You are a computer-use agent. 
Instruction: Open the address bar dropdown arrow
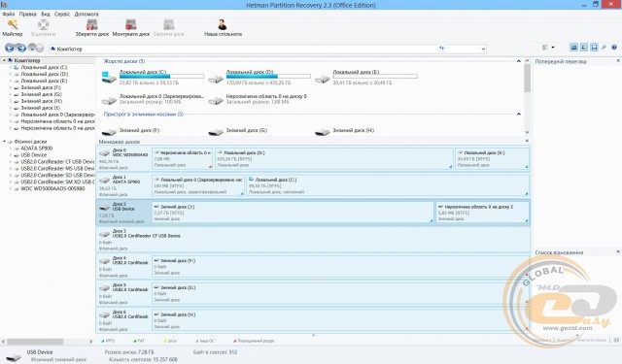tap(483, 49)
